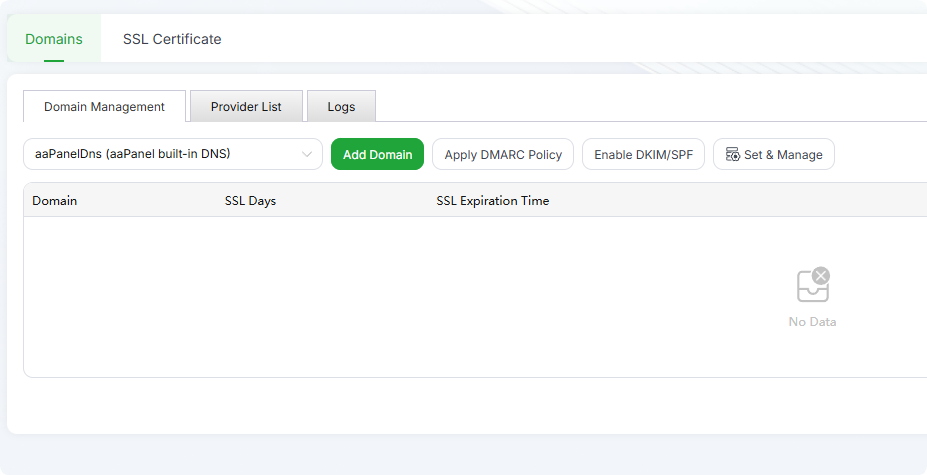This screenshot has width=927, height=475.
Task: Open the Provider List tab
Action: click(x=246, y=106)
